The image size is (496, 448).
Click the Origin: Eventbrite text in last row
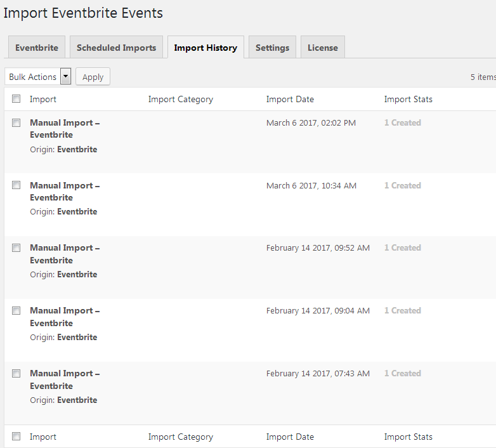point(63,400)
